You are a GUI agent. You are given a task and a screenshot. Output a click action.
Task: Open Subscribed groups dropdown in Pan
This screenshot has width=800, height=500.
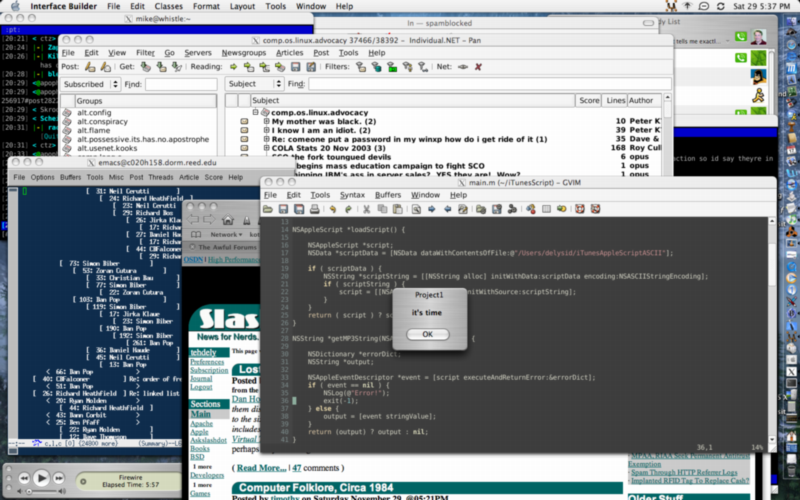(91, 84)
